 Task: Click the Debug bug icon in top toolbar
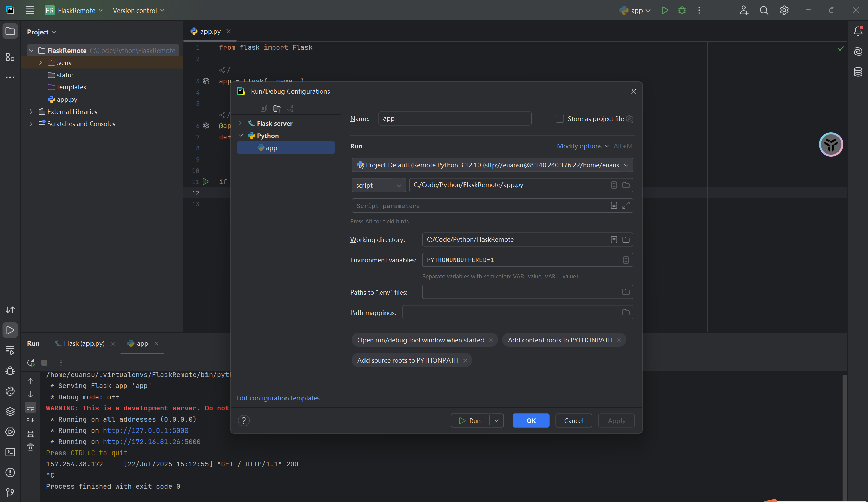tap(682, 10)
